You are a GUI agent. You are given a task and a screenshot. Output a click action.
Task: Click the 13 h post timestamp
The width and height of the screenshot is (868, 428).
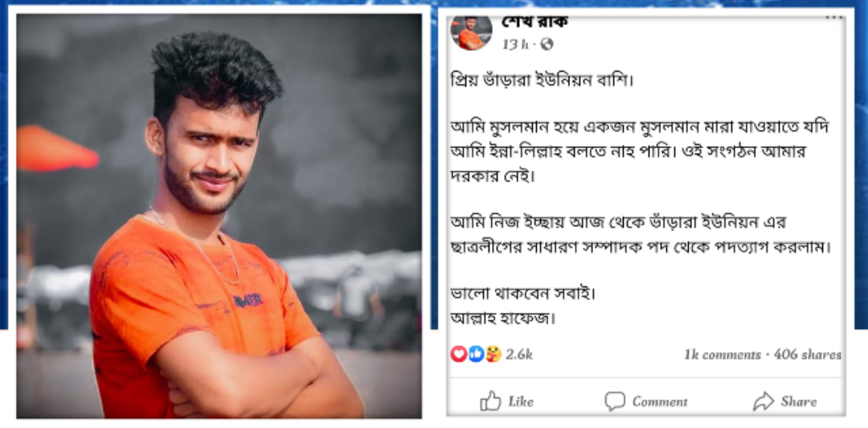514,44
